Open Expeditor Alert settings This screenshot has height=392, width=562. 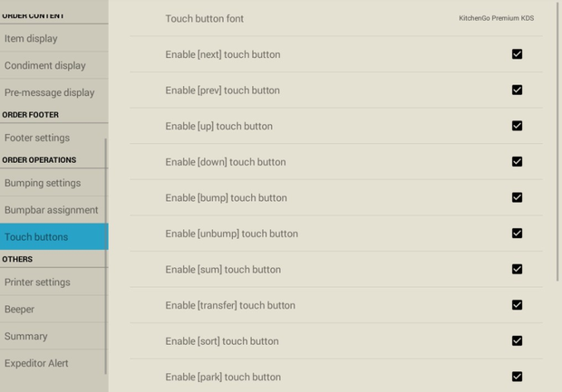tap(53, 363)
